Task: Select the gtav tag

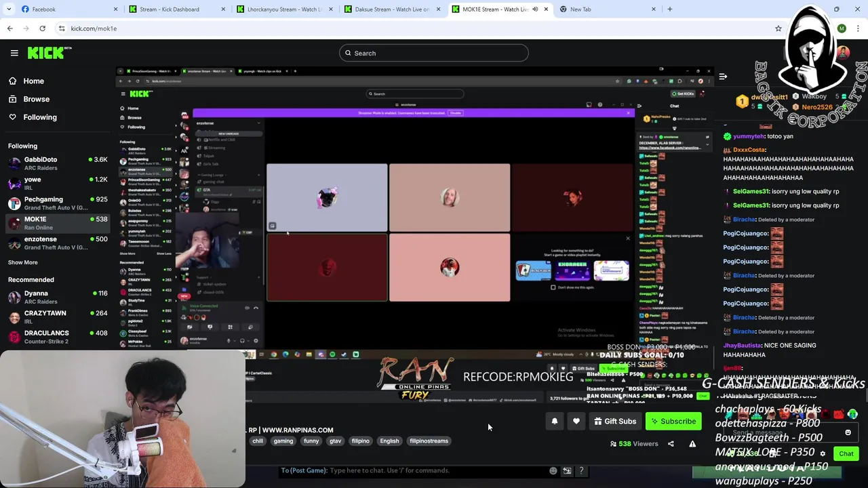Action: 336,441
